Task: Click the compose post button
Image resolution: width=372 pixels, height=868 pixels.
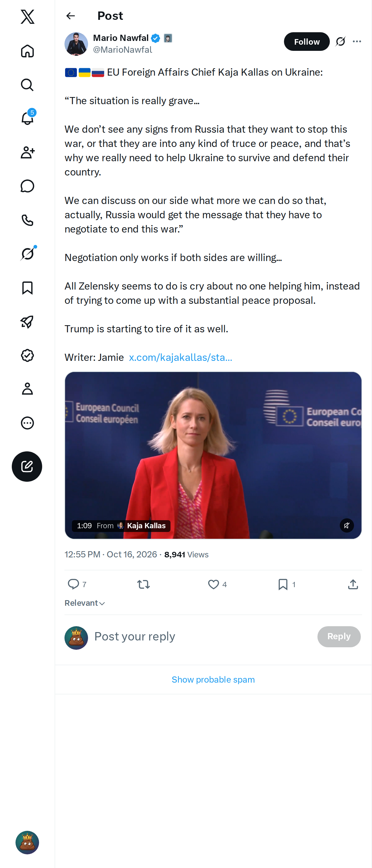Action: click(x=27, y=466)
